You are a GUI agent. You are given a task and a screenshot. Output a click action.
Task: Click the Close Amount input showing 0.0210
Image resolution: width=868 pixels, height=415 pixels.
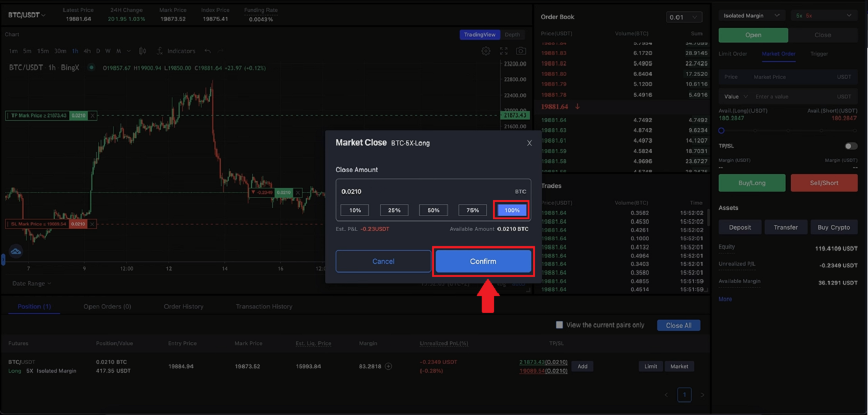click(433, 191)
